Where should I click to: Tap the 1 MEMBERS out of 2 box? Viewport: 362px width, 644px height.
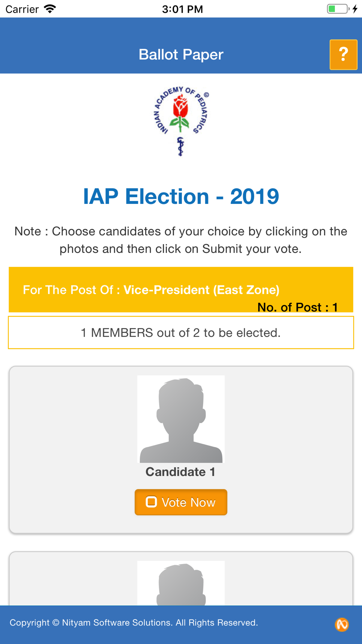click(x=181, y=333)
